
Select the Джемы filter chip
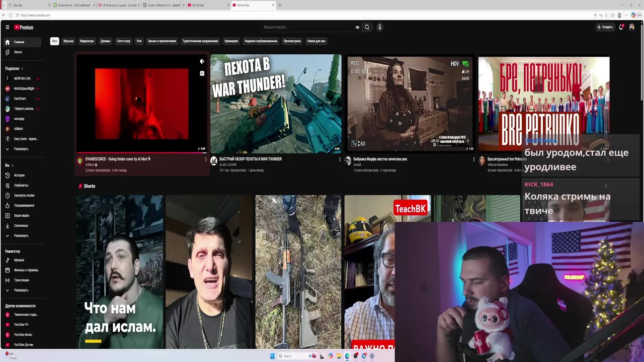point(106,41)
